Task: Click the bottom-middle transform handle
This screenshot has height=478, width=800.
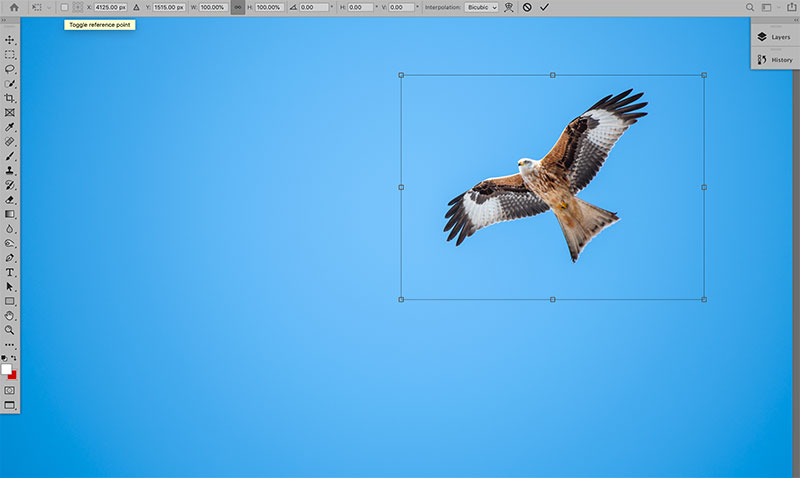Action: coord(553,299)
